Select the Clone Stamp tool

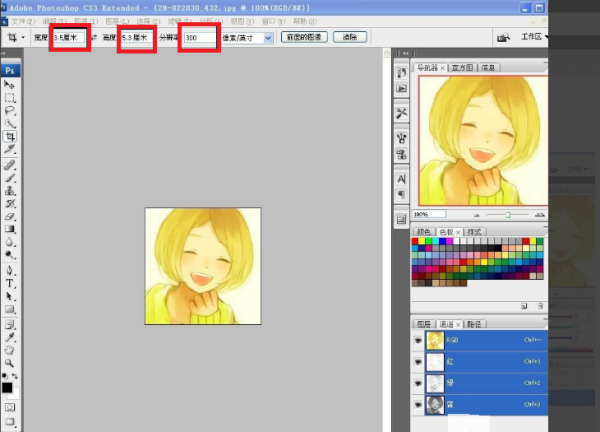pyautogui.click(x=10, y=191)
